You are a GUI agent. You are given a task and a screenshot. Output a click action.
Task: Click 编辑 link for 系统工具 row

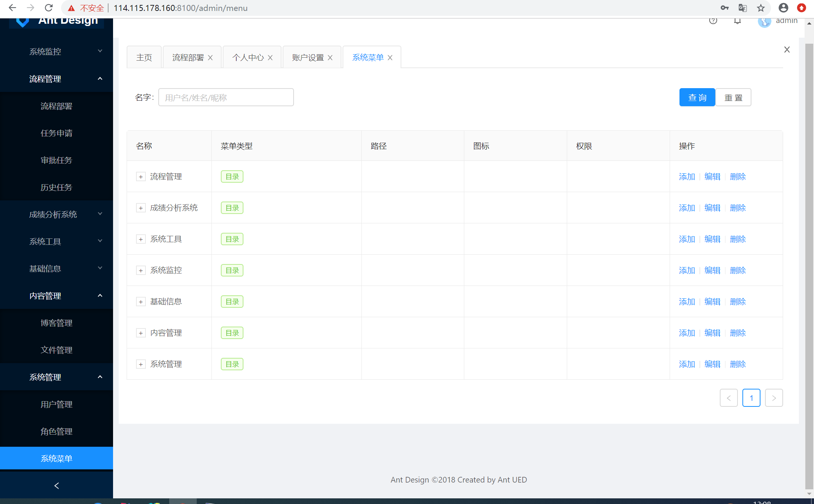[712, 239]
